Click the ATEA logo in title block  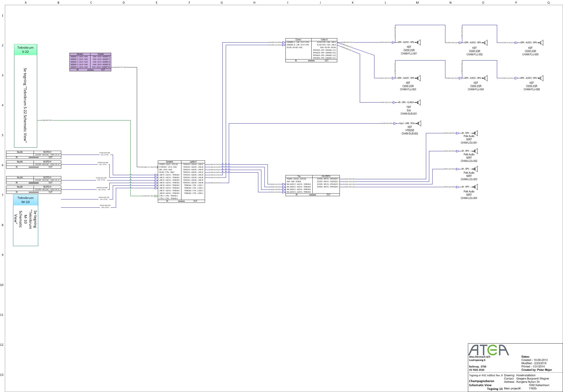488,350
